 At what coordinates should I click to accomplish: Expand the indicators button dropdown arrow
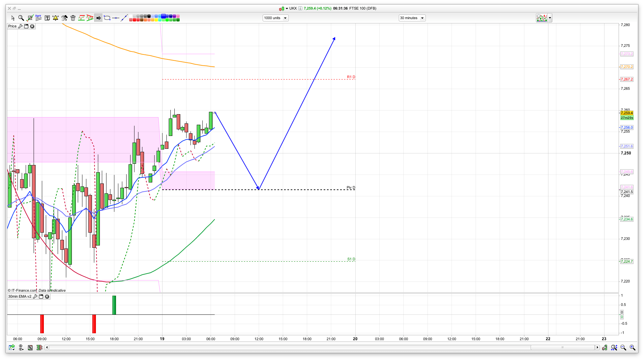point(550,18)
